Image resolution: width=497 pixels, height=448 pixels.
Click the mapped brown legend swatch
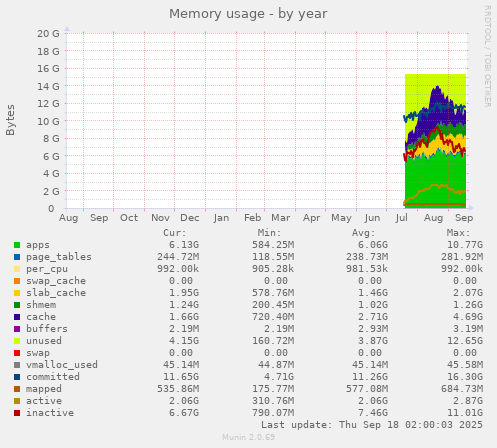pyautogui.click(x=17, y=389)
